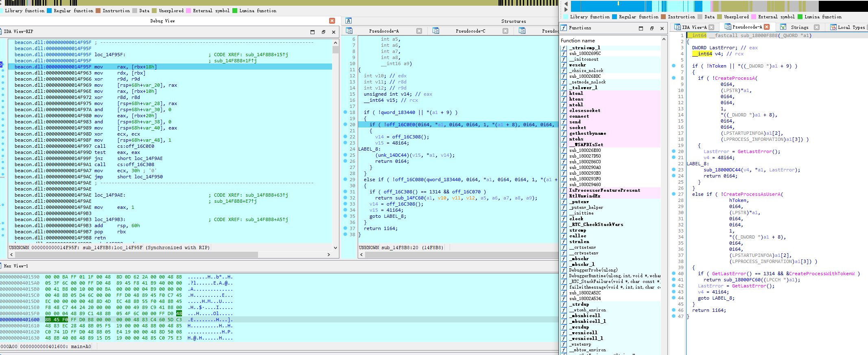Viewport: 868px width, 355px height.
Task: Close the Debug View panel
Action: pyautogui.click(x=332, y=21)
